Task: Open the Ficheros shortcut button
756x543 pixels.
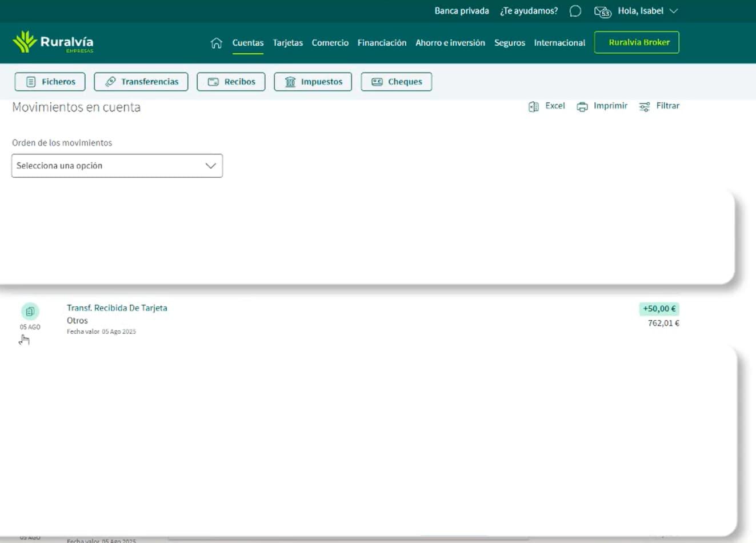Action: click(50, 82)
